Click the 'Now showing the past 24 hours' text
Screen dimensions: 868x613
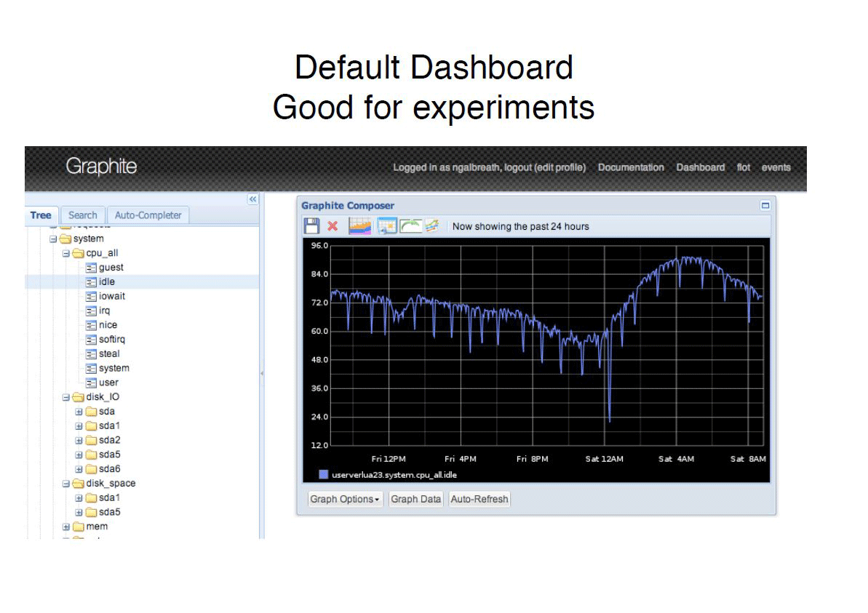(x=520, y=226)
